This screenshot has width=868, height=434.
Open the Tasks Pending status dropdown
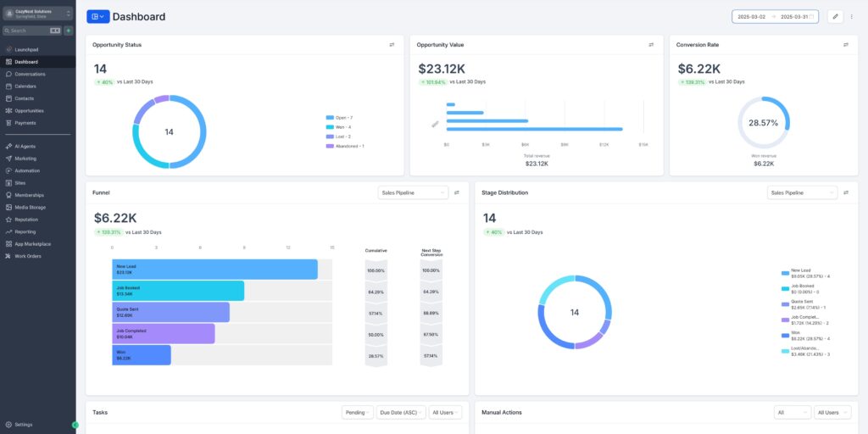(358, 413)
